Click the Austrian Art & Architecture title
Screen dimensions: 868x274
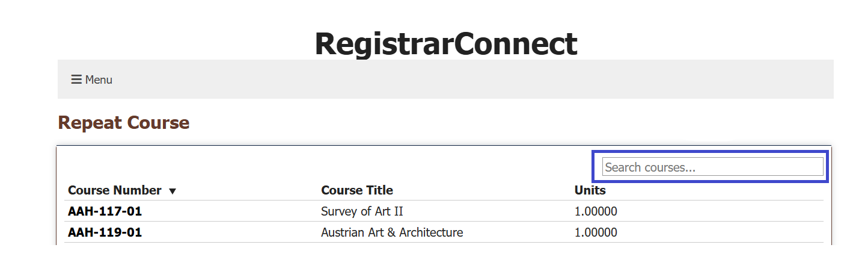[392, 232]
